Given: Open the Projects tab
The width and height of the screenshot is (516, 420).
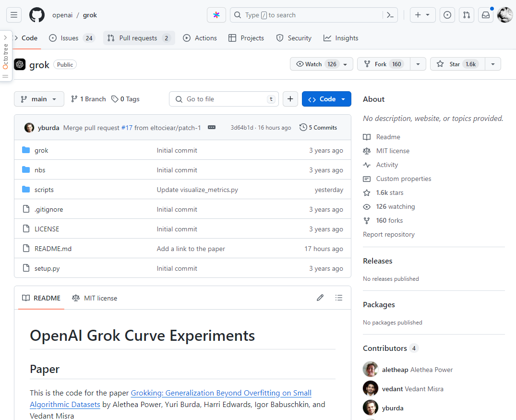Looking at the screenshot, I should (x=246, y=38).
